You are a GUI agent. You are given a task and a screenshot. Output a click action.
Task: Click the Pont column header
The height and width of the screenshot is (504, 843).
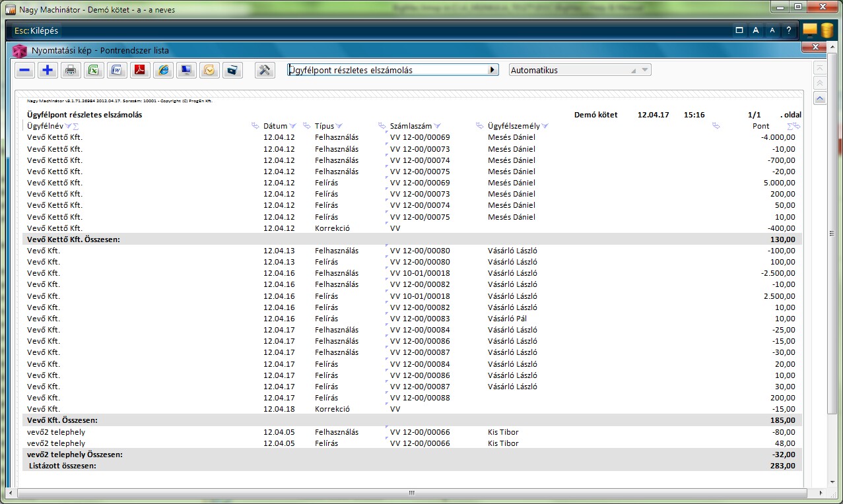click(x=760, y=126)
